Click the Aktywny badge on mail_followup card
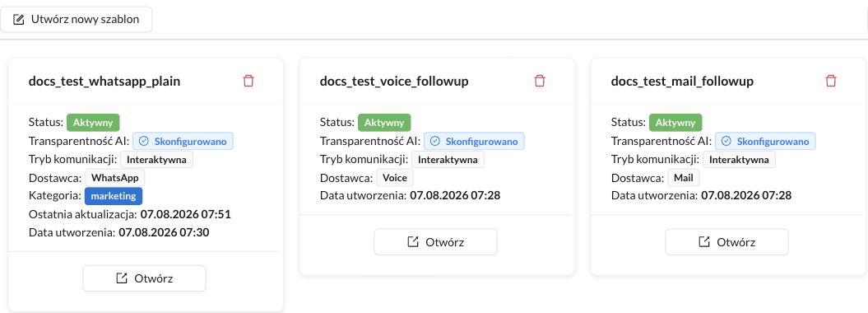This screenshot has height=313, width=868. click(675, 123)
